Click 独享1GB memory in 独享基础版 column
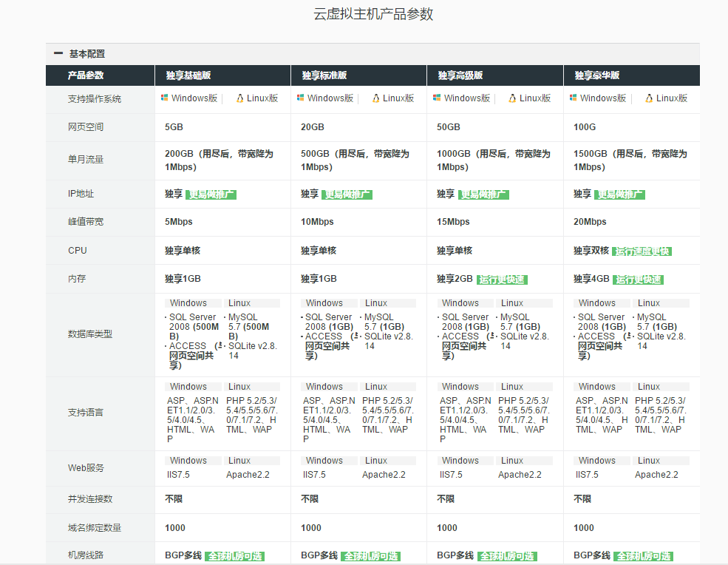The width and height of the screenshot is (728, 565). coord(183,279)
